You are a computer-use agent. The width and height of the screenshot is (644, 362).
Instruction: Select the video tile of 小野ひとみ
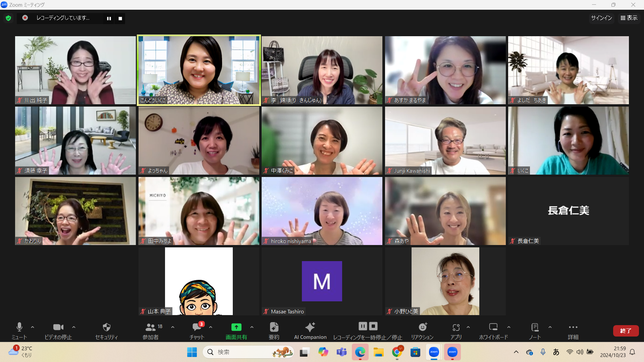[445, 281]
